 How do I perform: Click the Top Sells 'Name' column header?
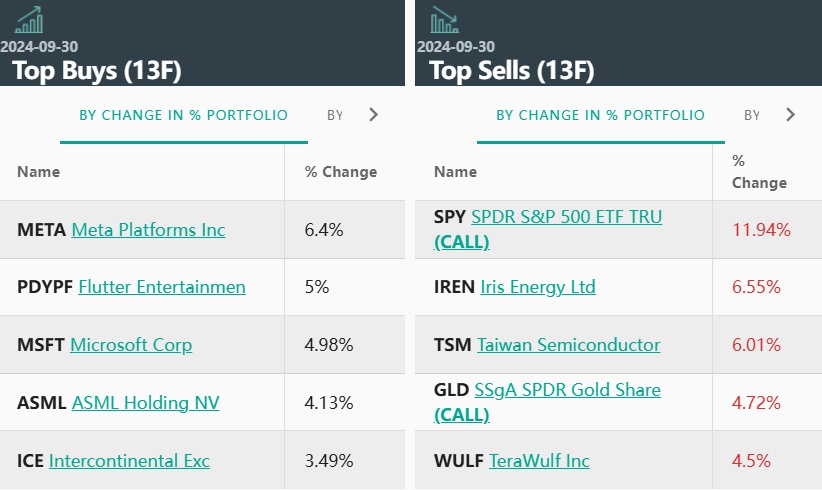coord(455,172)
